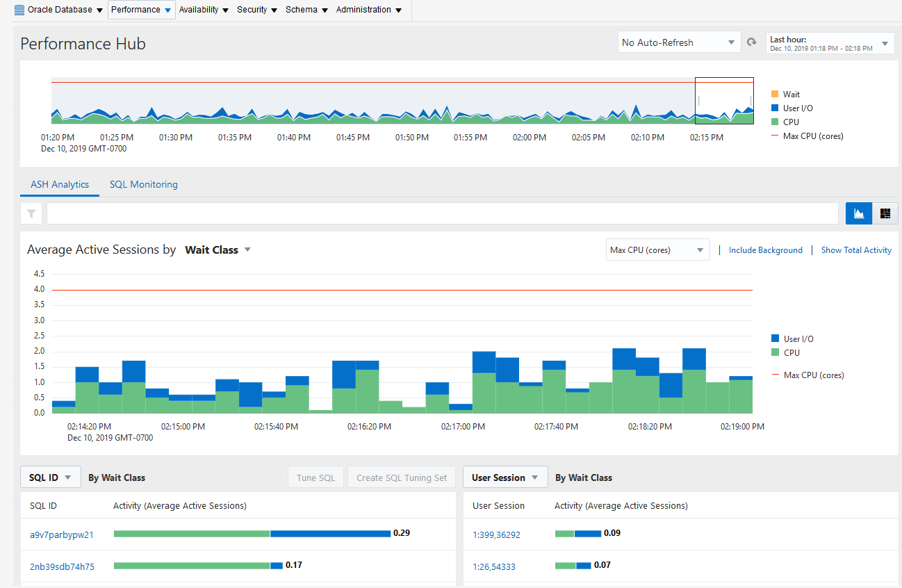Open the Performance menu
The width and height of the screenshot is (902, 588).
point(141,10)
